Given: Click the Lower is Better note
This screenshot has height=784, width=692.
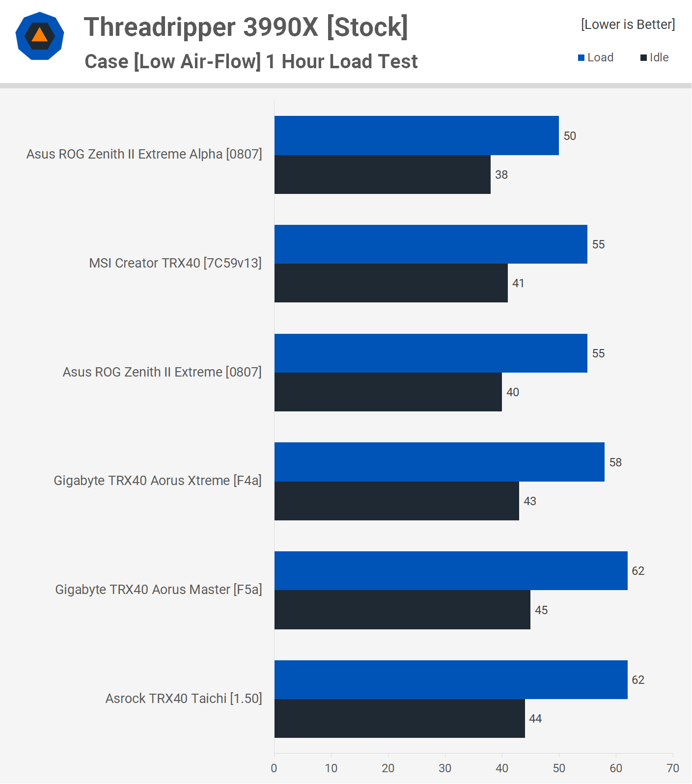Looking at the screenshot, I should pos(628,25).
